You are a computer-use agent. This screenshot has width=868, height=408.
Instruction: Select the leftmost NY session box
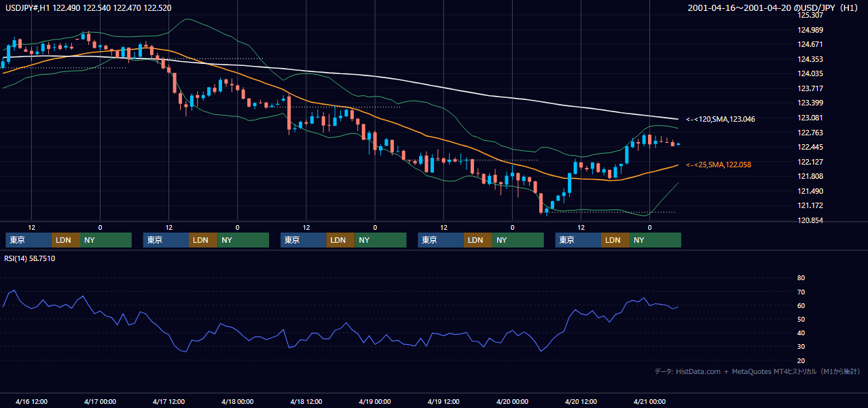(x=106, y=240)
